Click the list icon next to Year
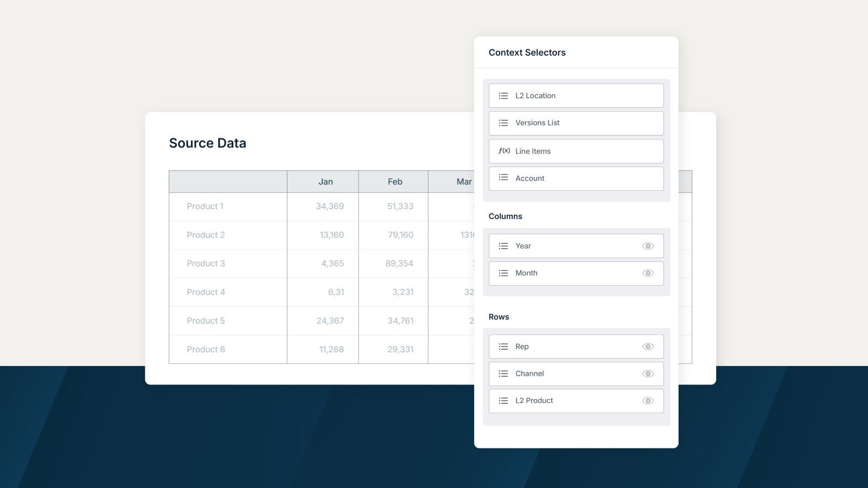 click(503, 246)
